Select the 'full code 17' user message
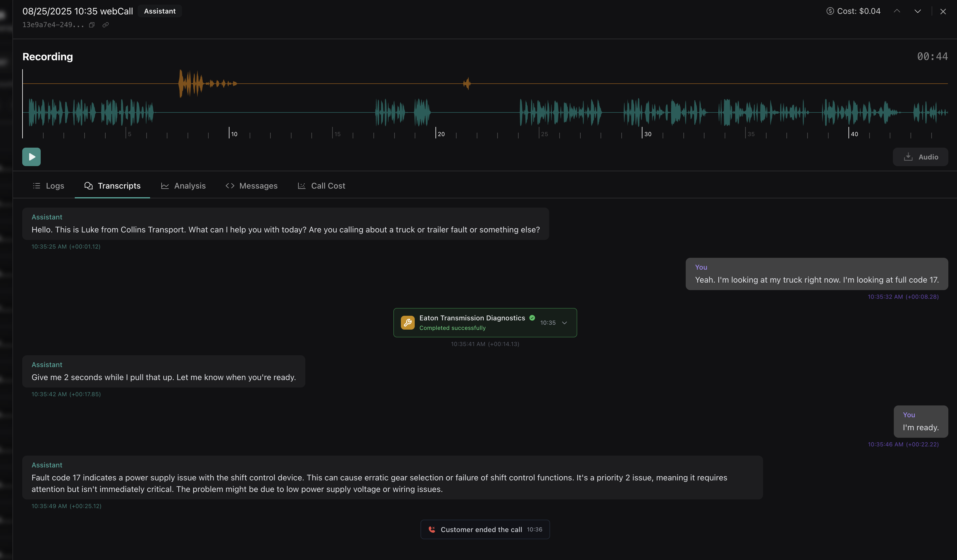The image size is (957, 560). [x=817, y=274]
